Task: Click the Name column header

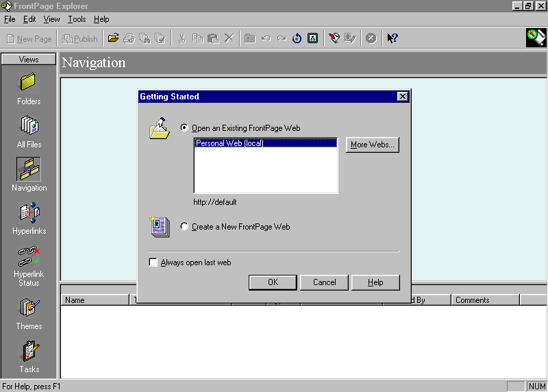Action: click(x=95, y=299)
